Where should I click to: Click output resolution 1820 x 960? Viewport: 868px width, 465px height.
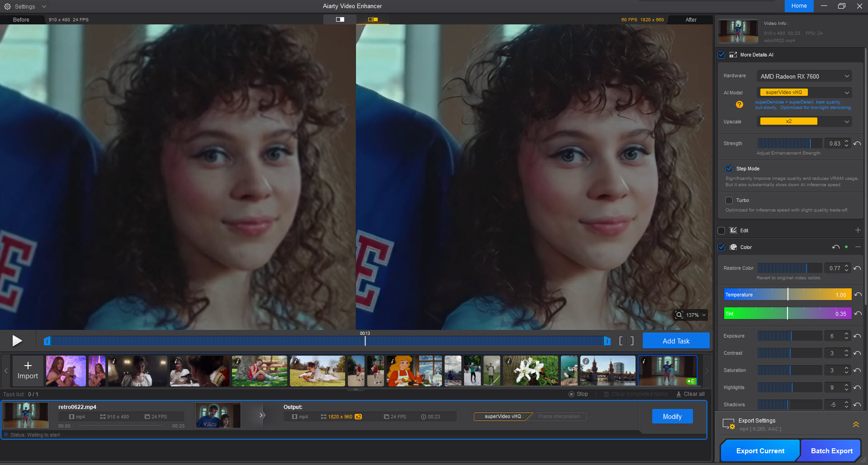(340, 417)
